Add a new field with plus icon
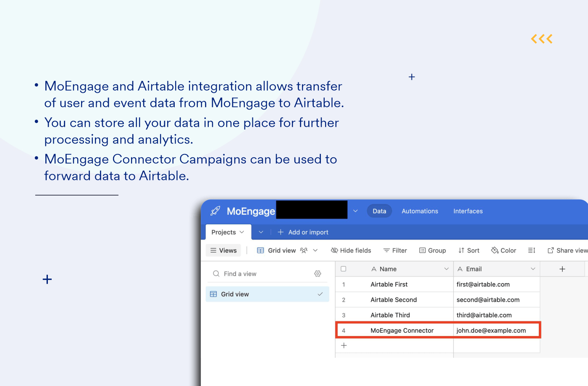Screen dimensions: 588x386 (562, 269)
